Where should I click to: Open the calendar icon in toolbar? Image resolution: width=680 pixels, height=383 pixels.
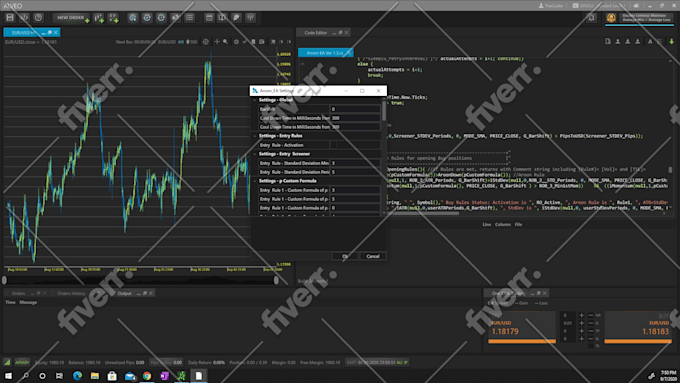coord(209,18)
